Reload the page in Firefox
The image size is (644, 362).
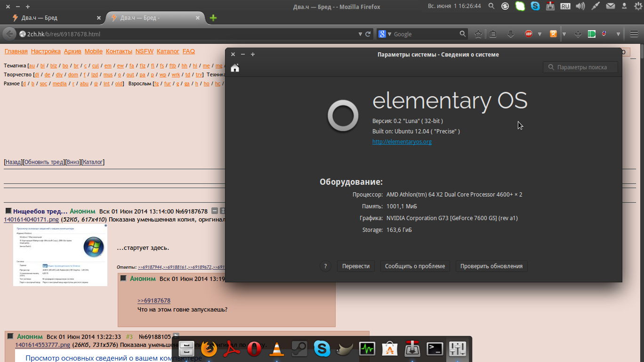(368, 34)
